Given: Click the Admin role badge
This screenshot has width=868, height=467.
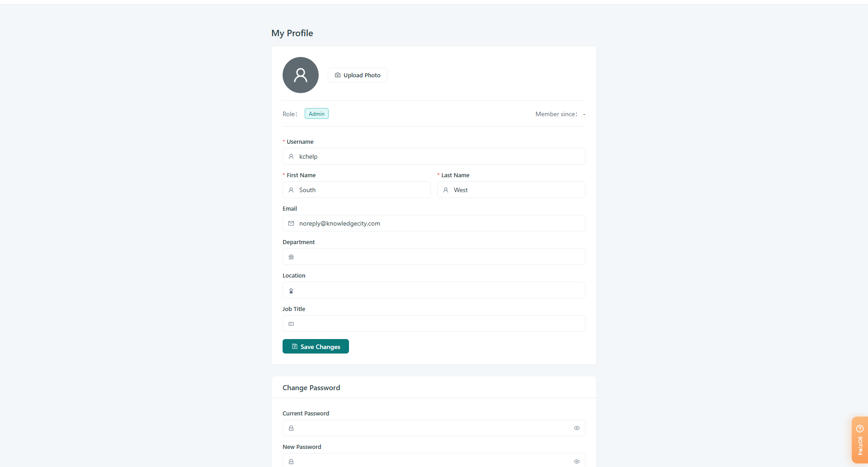Looking at the screenshot, I should 316,113.
